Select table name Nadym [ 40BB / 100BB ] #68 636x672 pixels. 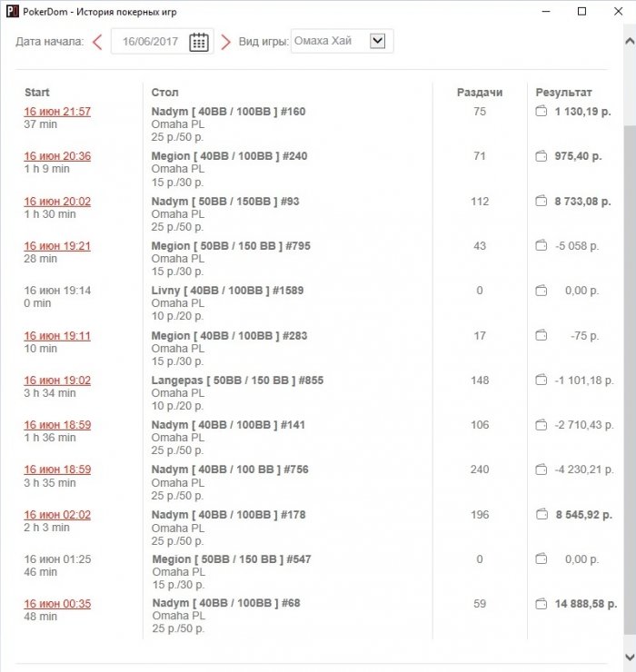pos(226,603)
